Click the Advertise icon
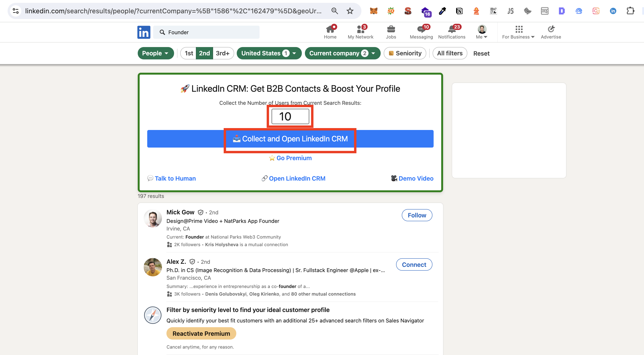This screenshot has height=355, width=644. [551, 29]
